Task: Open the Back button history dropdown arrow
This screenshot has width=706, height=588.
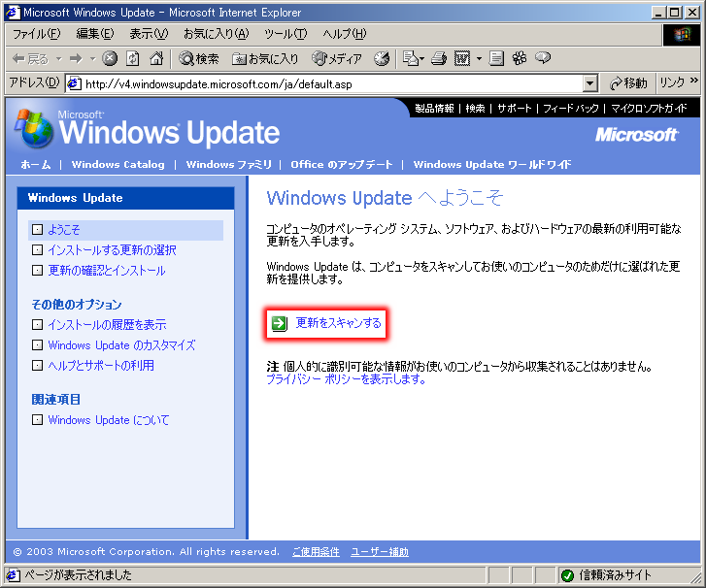Action: (58, 58)
